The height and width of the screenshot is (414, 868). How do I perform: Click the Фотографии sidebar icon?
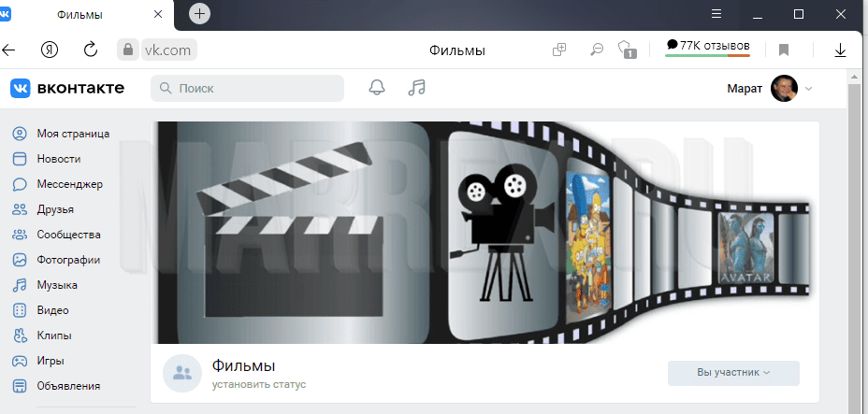click(20, 260)
